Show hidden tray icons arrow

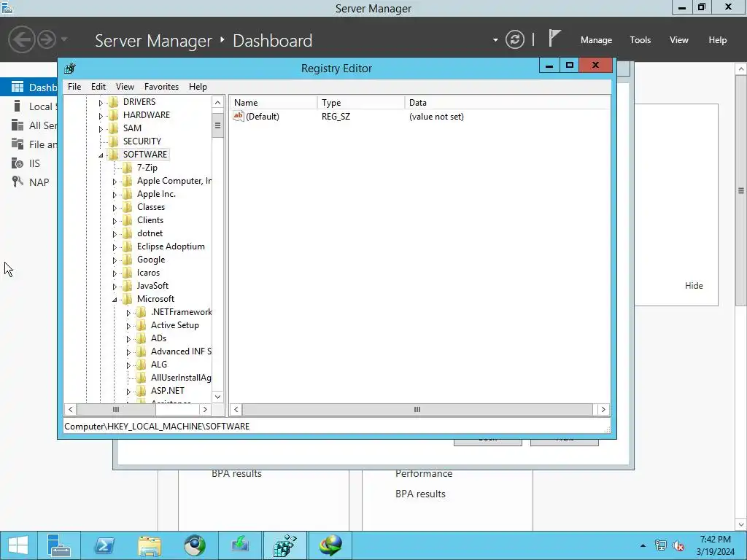click(643, 545)
